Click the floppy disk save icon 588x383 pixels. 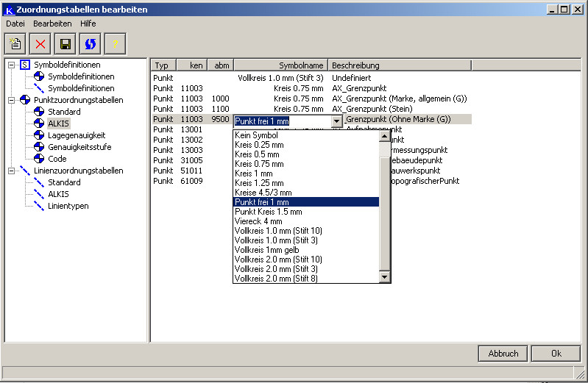click(65, 44)
